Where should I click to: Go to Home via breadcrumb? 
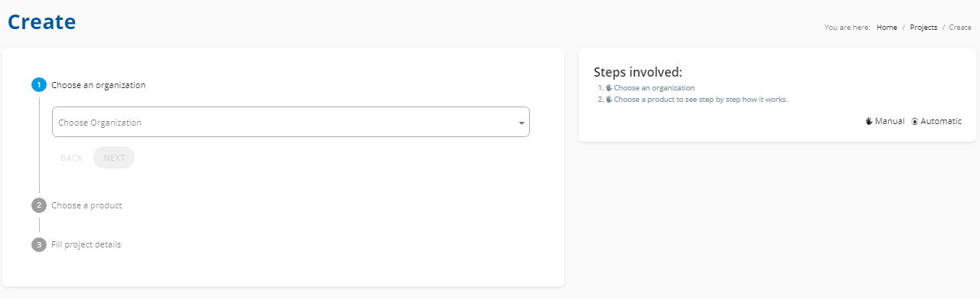click(x=887, y=27)
